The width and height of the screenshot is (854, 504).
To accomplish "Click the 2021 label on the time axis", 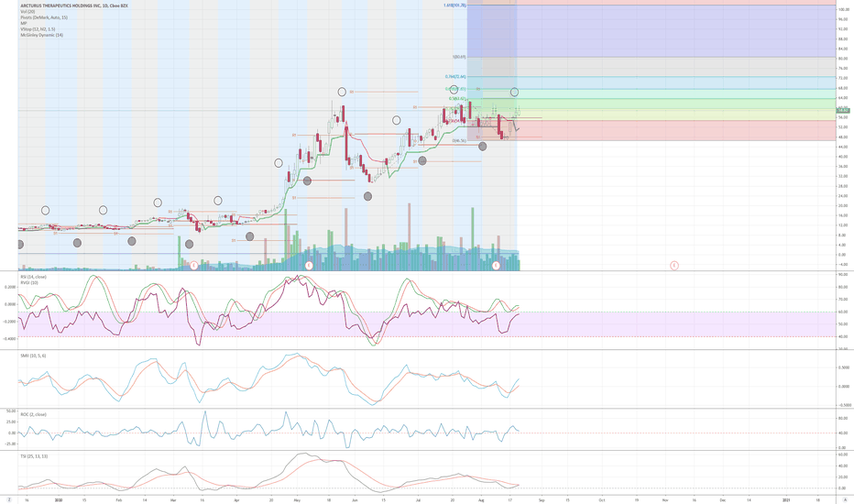I will coord(786,499).
